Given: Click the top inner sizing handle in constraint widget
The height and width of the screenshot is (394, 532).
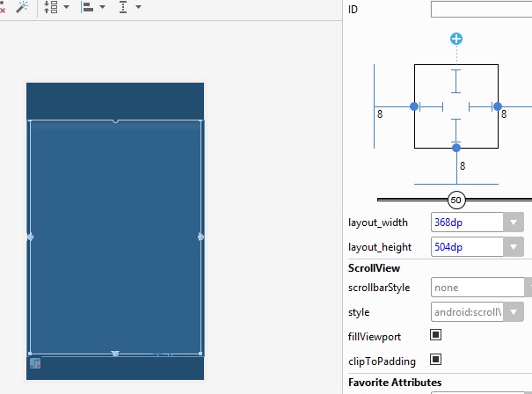Looking at the screenshot, I should click(x=455, y=81).
